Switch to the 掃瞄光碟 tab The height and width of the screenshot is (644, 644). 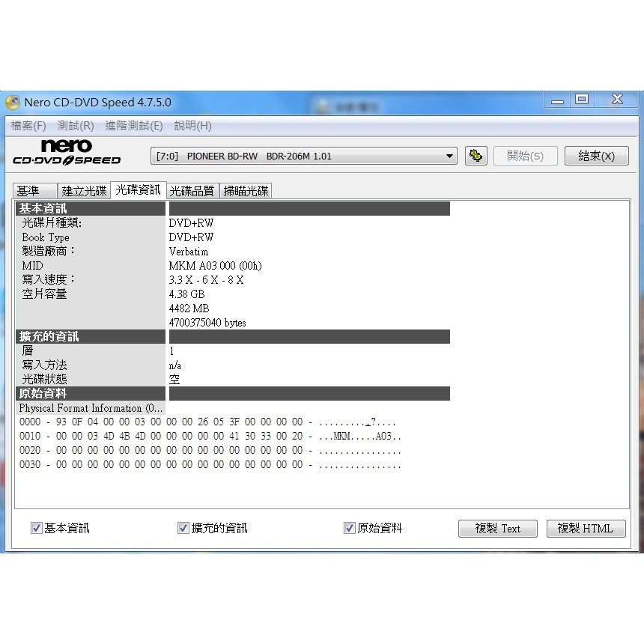(246, 191)
